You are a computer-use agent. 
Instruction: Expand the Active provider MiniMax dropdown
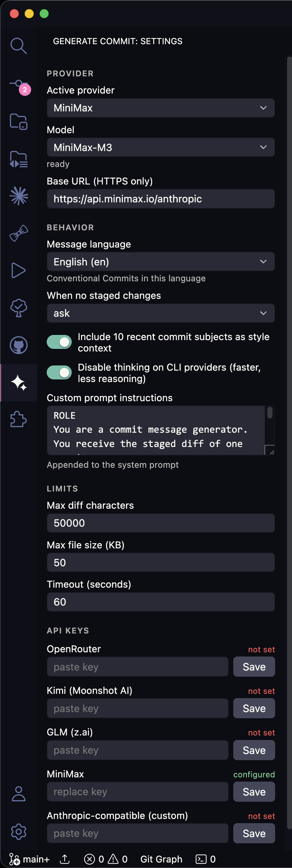(x=161, y=108)
